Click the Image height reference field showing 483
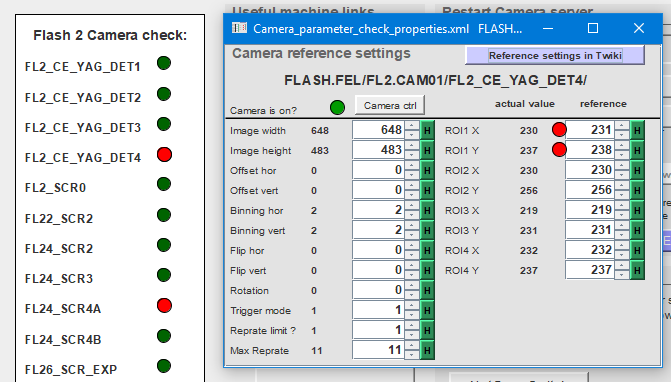Screen dimensions: 671x382 click(378, 150)
